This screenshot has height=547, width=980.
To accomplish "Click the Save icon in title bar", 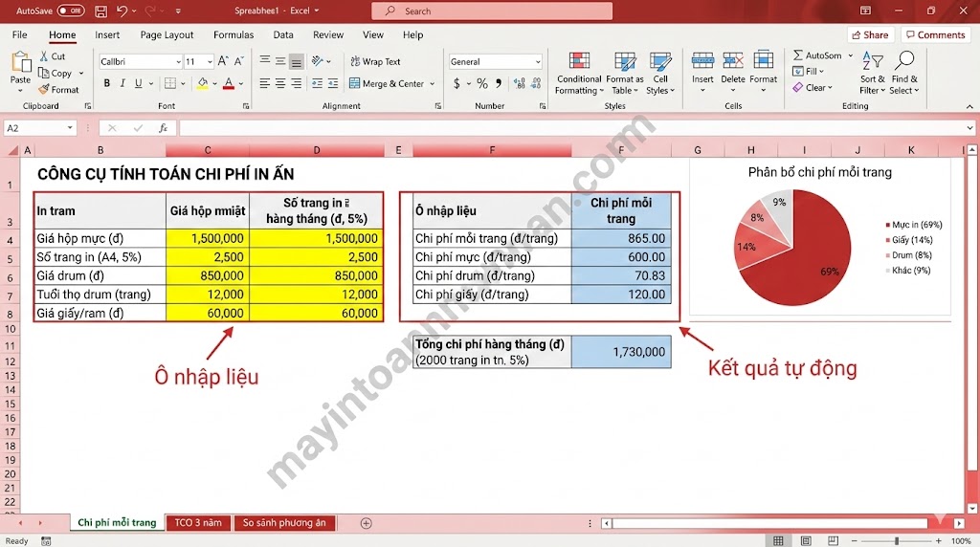I will click(x=101, y=11).
